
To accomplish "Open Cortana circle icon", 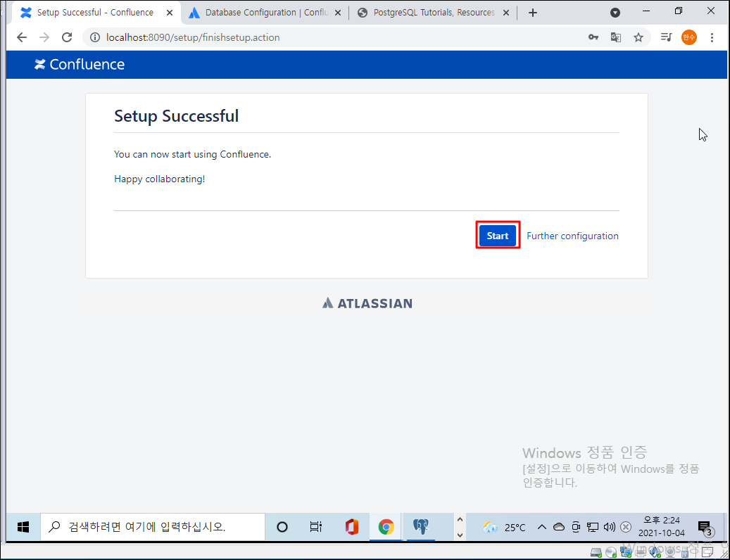I will 282,527.
